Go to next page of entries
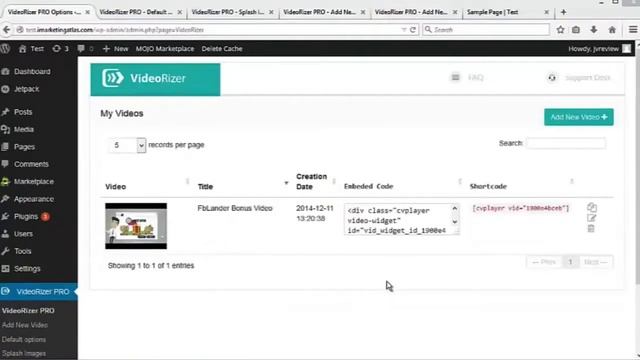 (x=596, y=262)
